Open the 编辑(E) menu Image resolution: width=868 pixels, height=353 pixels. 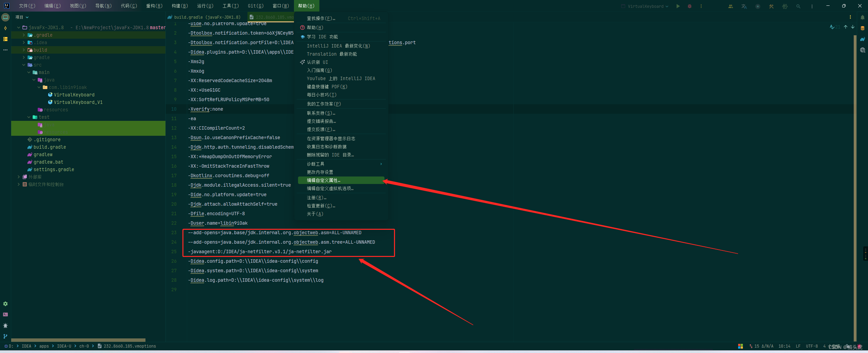click(53, 6)
